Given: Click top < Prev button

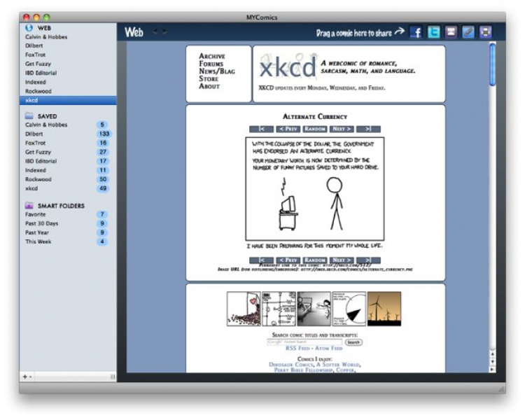Looking at the screenshot, I should [x=288, y=129].
